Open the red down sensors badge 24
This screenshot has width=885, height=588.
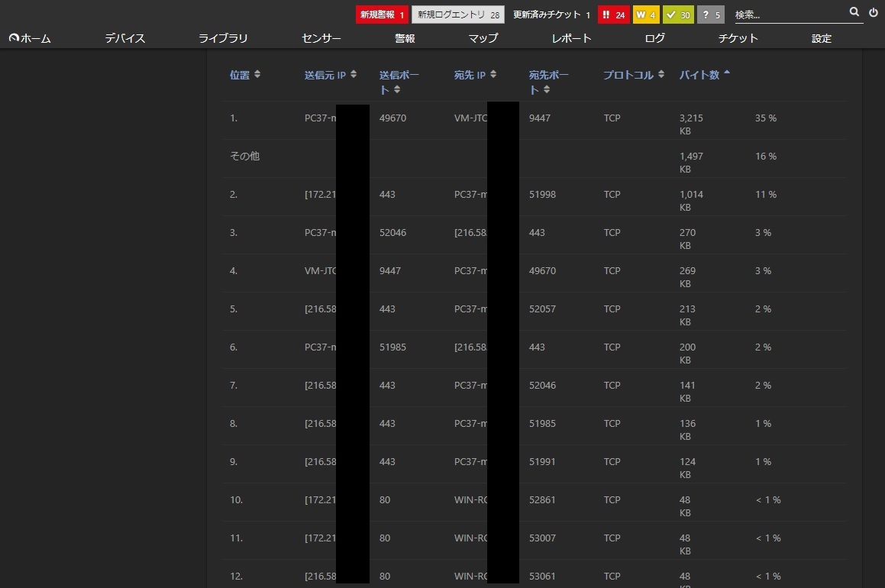coord(613,15)
